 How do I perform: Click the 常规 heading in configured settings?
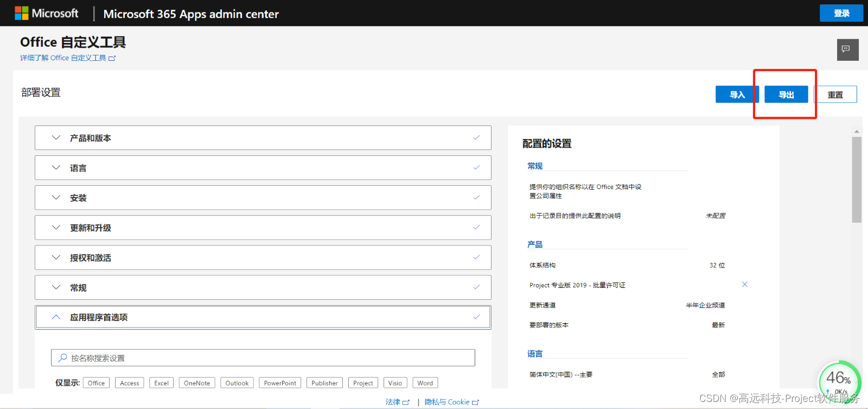535,166
